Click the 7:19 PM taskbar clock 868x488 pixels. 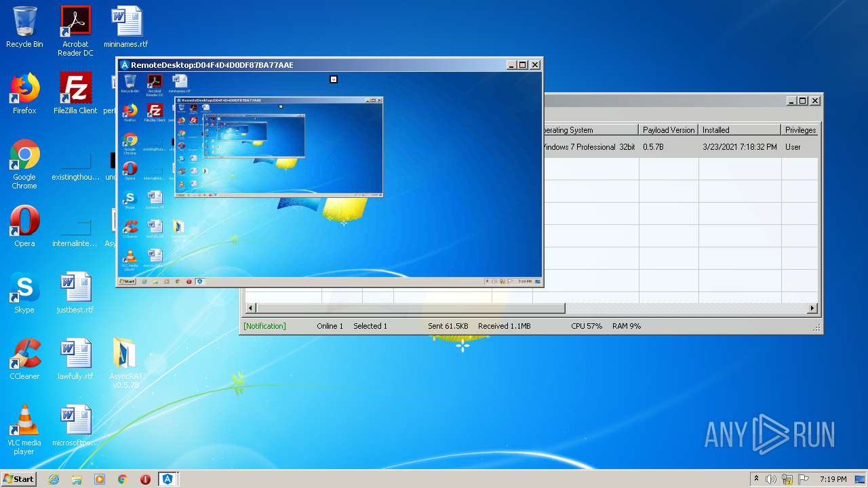(833, 479)
